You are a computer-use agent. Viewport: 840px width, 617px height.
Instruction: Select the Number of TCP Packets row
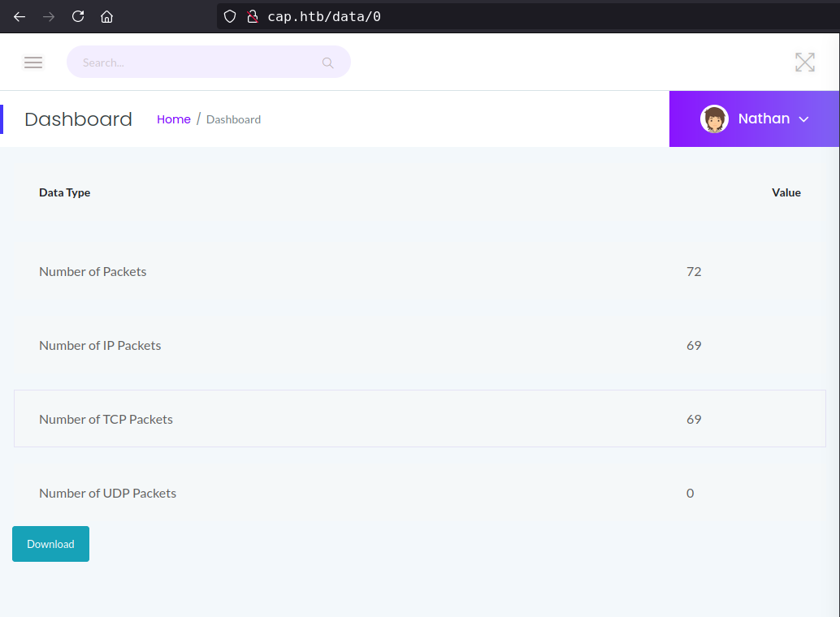[x=419, y=419]
